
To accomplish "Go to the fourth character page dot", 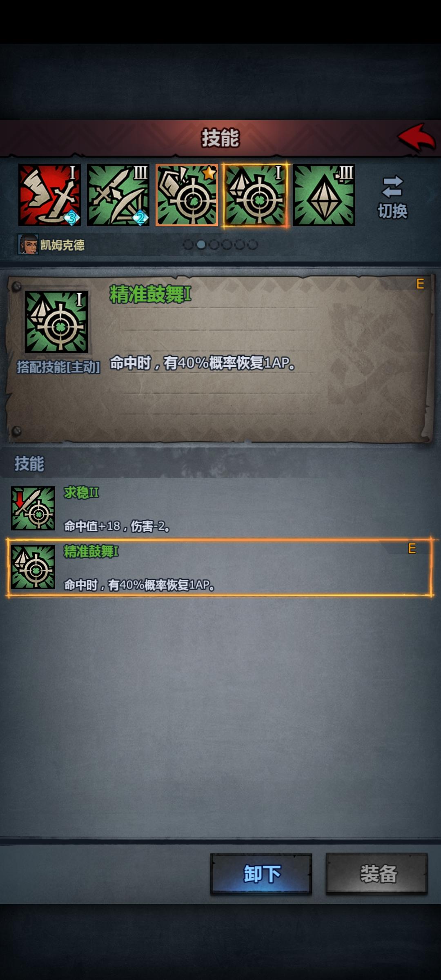I will point(227,245).
